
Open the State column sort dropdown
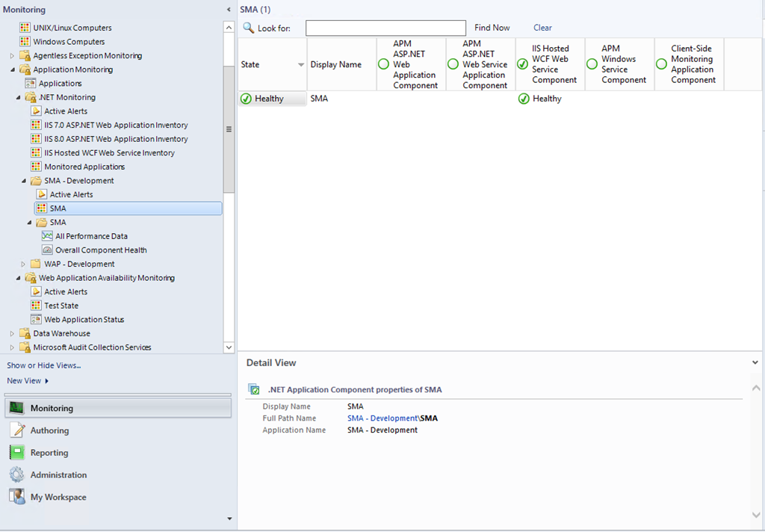(301, 65)
